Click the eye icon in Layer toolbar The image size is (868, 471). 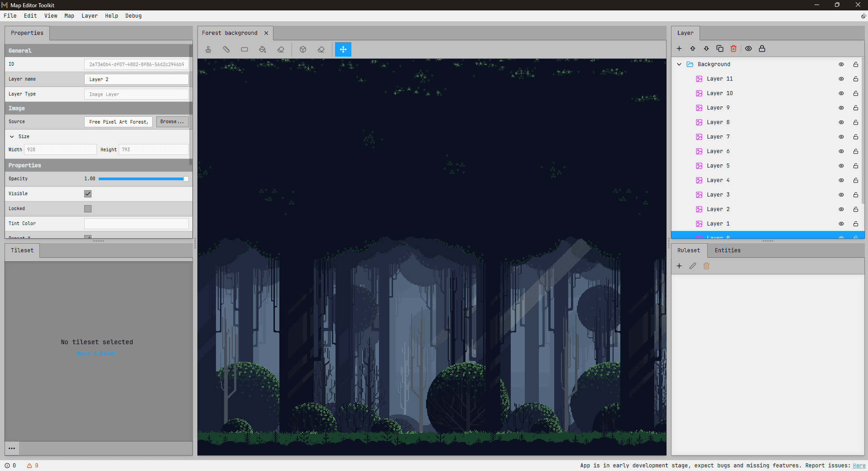tap(748, 48)
